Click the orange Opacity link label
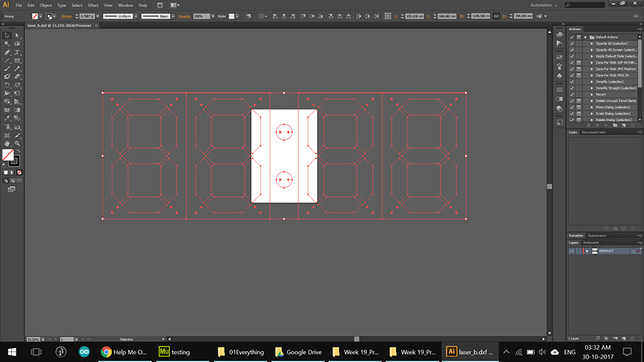 184,16
